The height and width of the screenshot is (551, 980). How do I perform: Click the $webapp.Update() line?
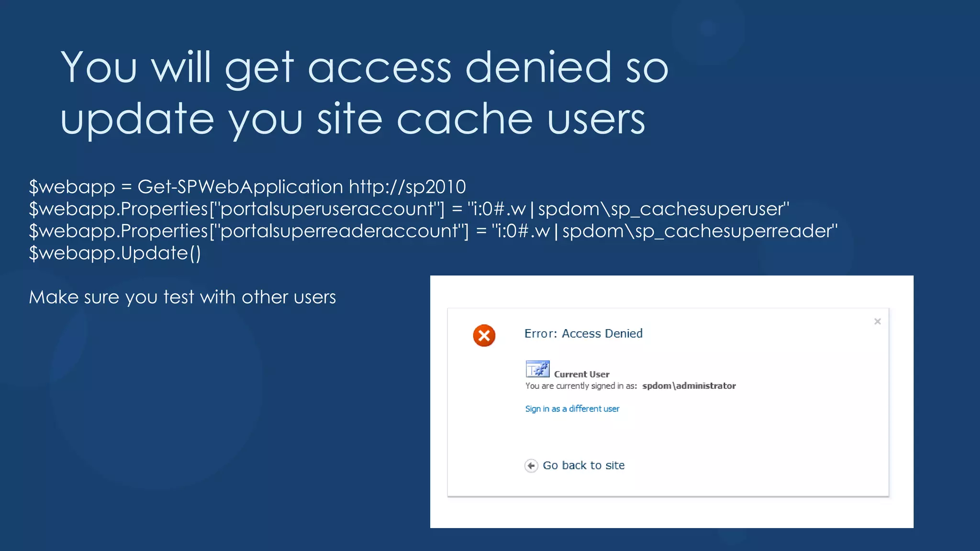point(115,253)
